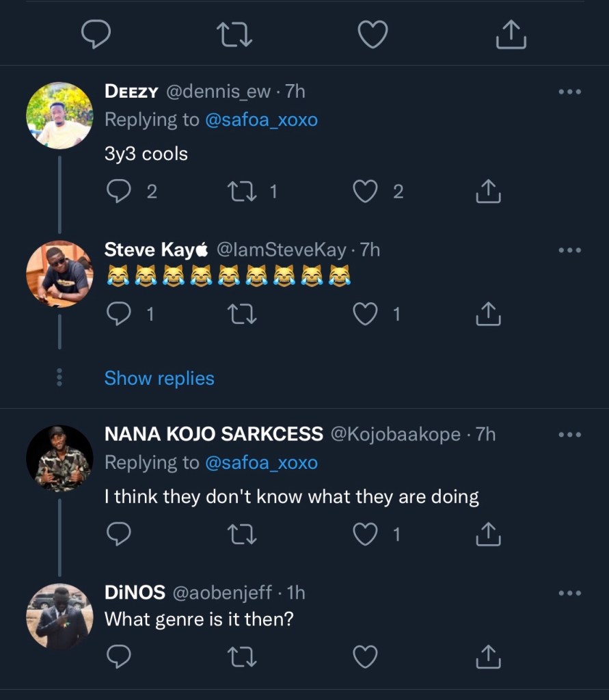Viewport: 609px width, 700px height.
Task: Tap the top share icon above replies
Action: pyautogui.click(x=512, y=35)
